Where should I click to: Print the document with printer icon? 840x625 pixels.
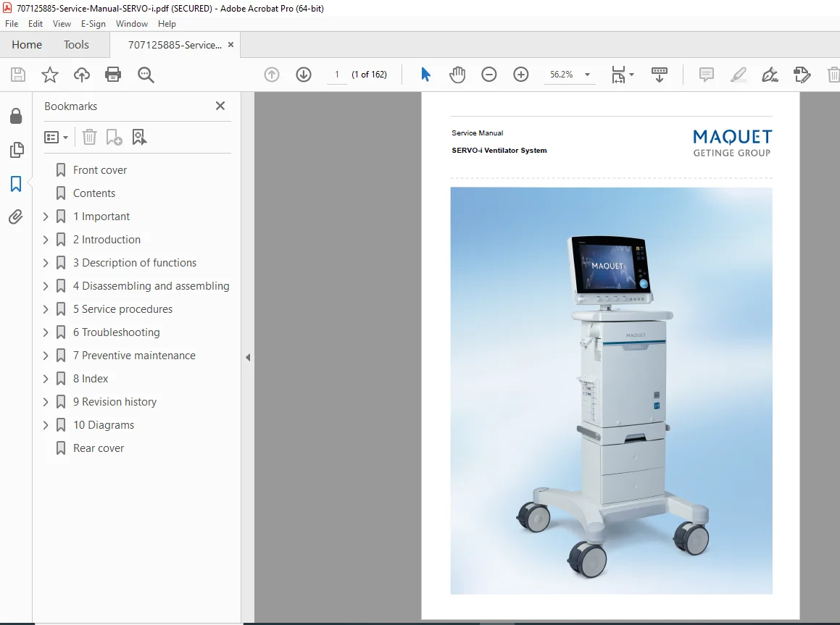point(113,75)
